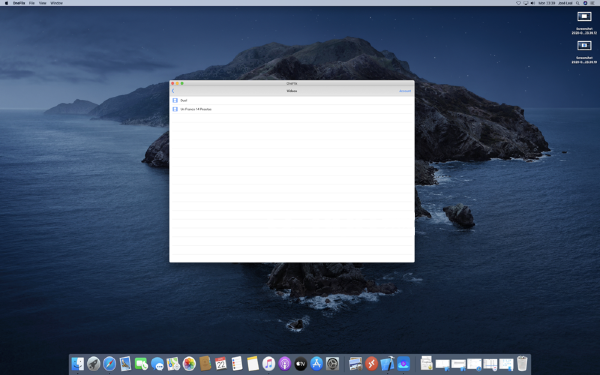Click the film icon beside Un Franco 14 Pesetas
Image resolution: width=600 pixels, height=375 pixels.
pos(175,109)
